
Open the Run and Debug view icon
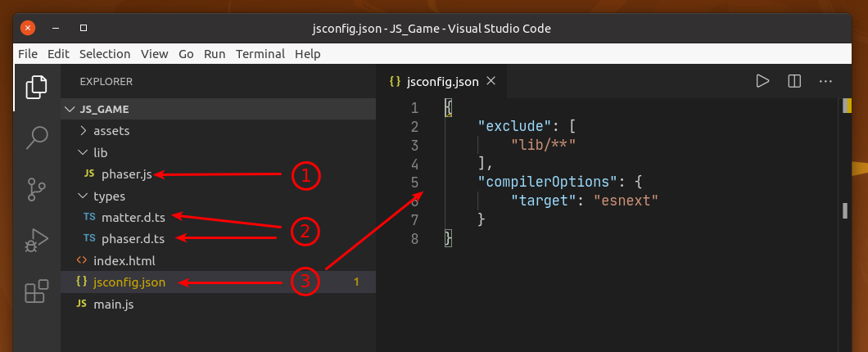(37, 241)
